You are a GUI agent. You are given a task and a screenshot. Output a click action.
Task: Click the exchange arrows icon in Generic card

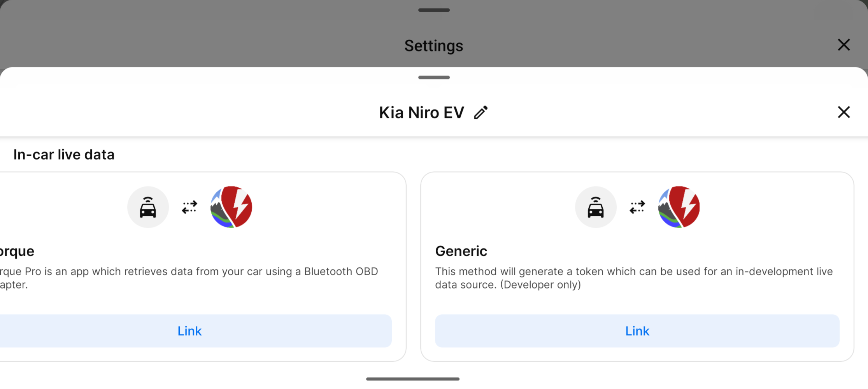coord(637,207)
